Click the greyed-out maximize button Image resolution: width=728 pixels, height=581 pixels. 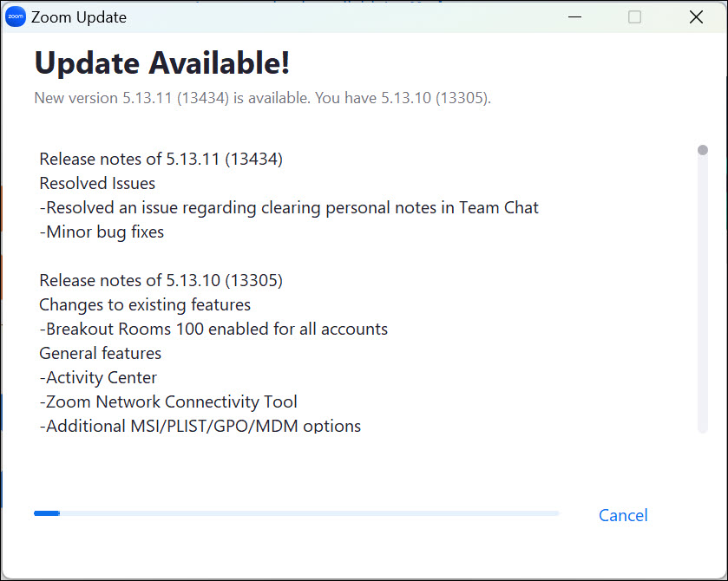coord(634,17)
